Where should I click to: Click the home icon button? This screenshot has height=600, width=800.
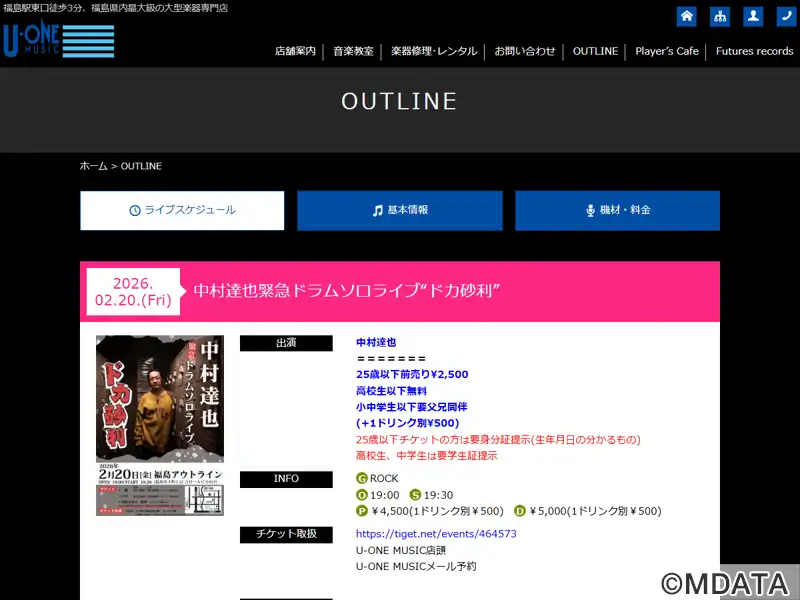[x=686, y=16]
